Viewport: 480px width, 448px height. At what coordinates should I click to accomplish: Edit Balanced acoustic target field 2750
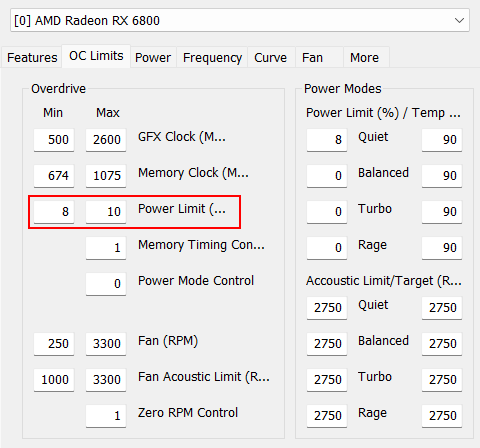[442, 344]
